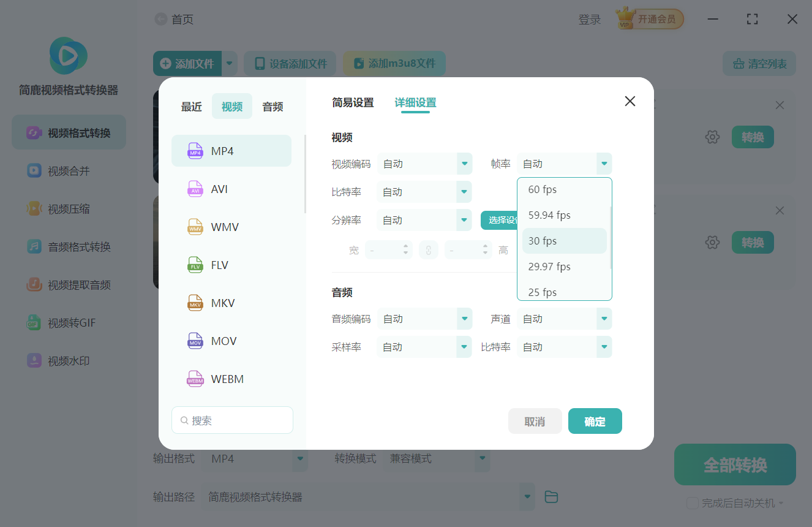Enable 完成后自动关机 checkbox

pyautogui.click(x=693, y=502)
